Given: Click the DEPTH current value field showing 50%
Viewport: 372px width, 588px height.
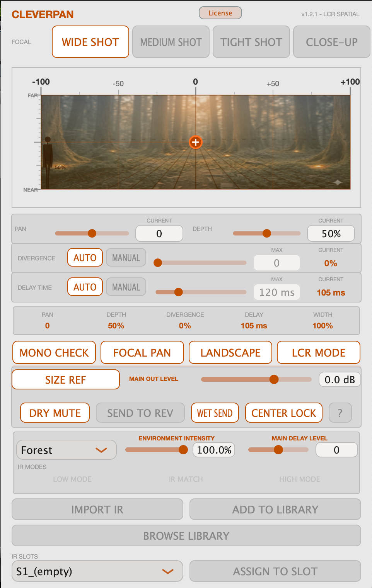Looking at the screenshot, I should pyautogui.click(x=331, y=233).
